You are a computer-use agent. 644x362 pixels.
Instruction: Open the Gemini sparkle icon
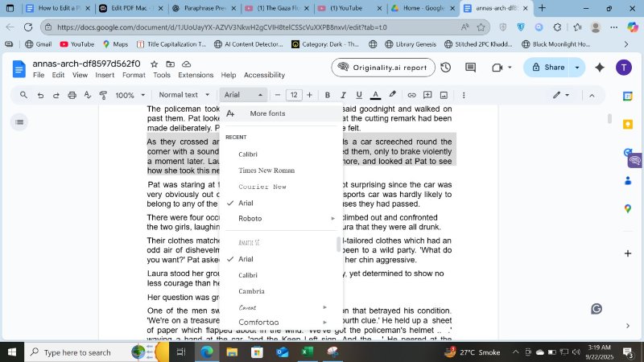[x=599, y=68]
